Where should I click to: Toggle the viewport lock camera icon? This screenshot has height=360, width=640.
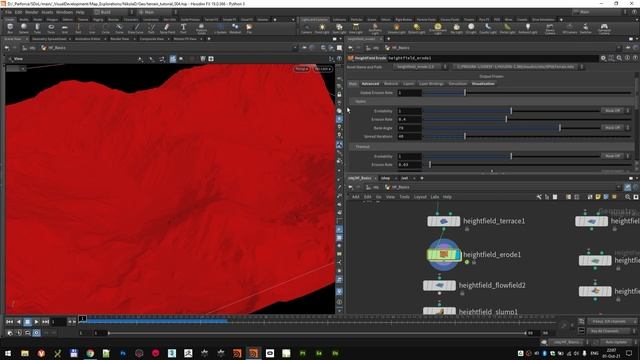339,95
